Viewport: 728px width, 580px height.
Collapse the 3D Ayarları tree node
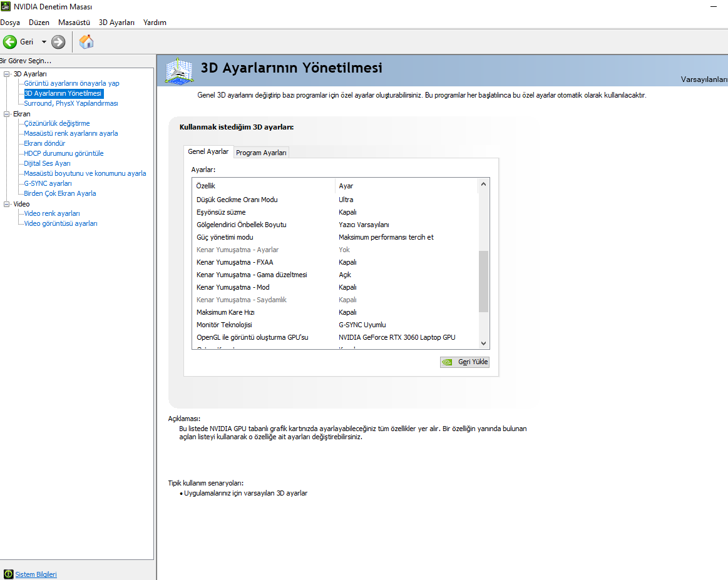[x=6, y=74]
